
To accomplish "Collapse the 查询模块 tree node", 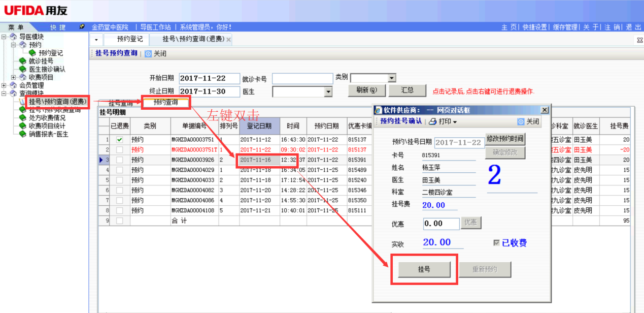I will tap(4, 93).
